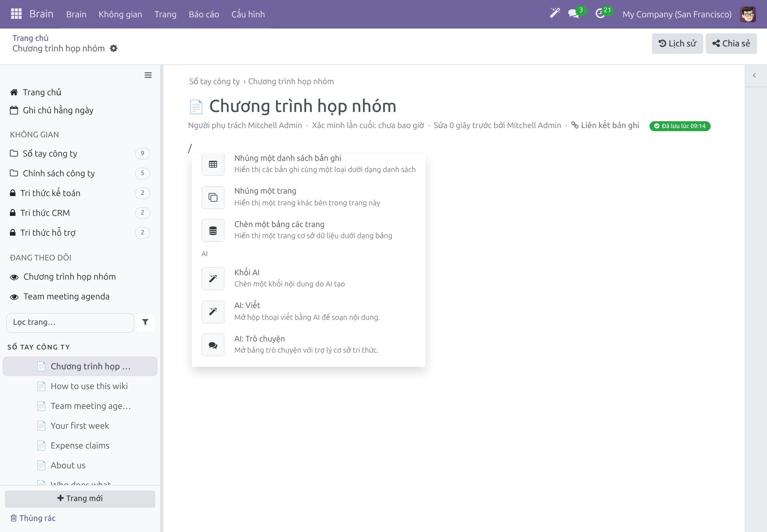Open the Không gian menu
This screenshot has width=767, height=532.
pyautogui.click(x=120, y=14)
